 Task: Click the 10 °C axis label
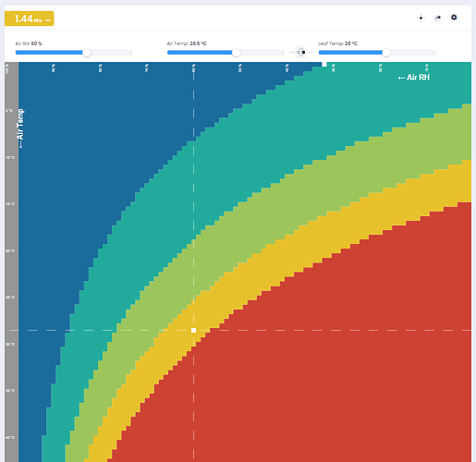[x=10, y=157]
